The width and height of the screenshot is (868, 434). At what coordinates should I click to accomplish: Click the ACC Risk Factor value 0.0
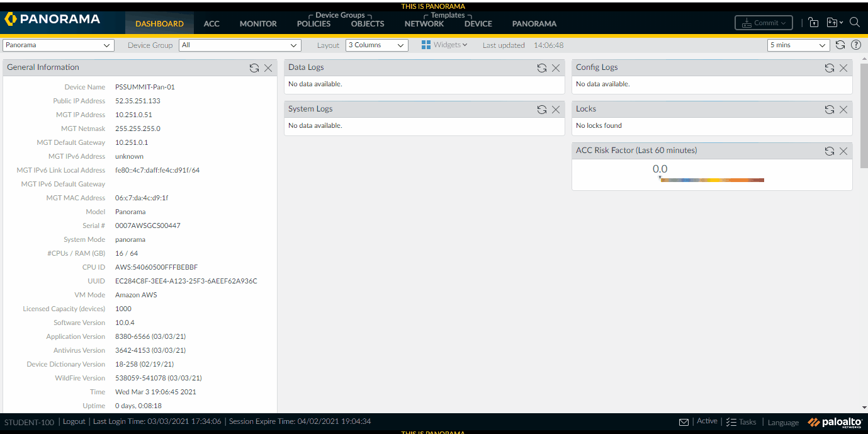[660, 169]
